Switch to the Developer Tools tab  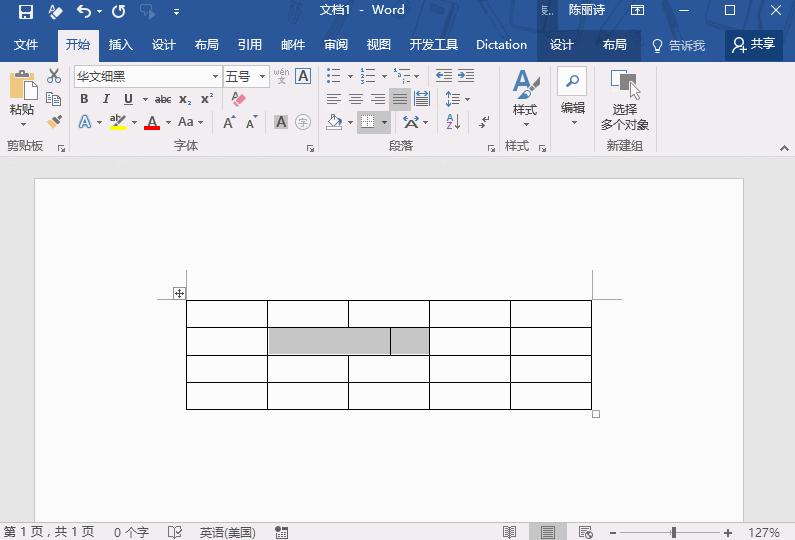(x=433, y=45)
